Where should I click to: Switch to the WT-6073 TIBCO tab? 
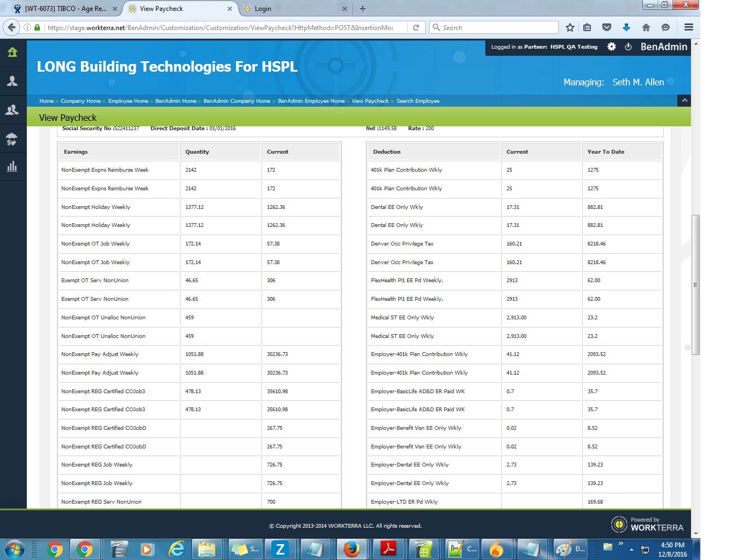pos(66,9)
